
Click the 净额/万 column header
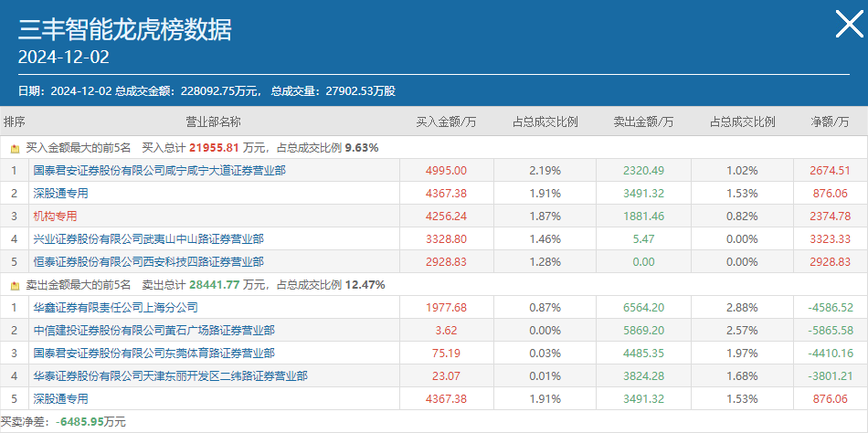click(830, 121)
